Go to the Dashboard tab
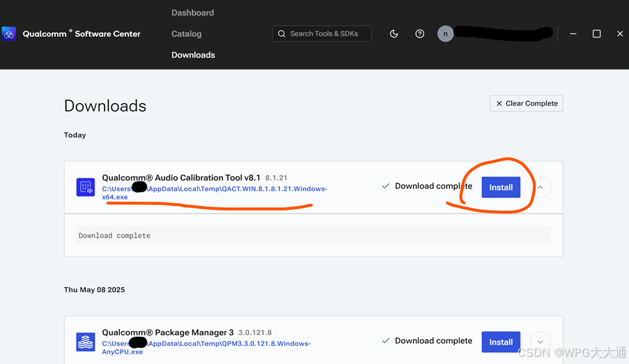The width and height of the screenshot is (629, 364). point(193,13)
